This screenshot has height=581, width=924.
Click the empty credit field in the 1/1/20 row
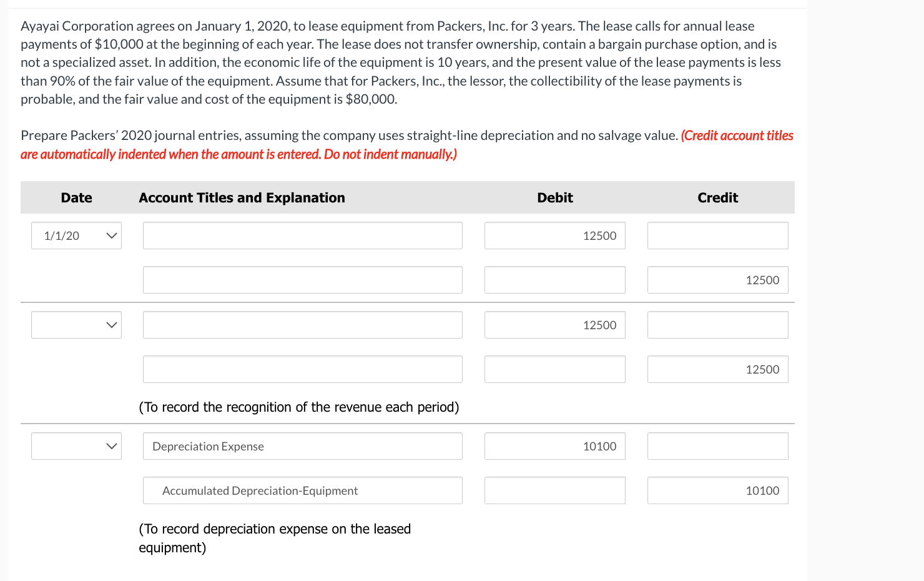tap(718, 236)
